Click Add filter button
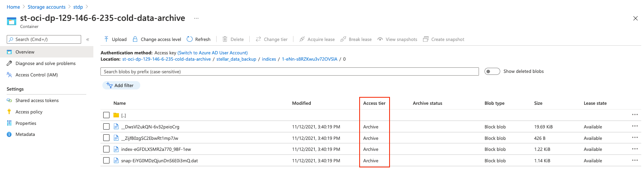This screenshot has height=169, width=644. pyautogui.click(x=121, y=85)
